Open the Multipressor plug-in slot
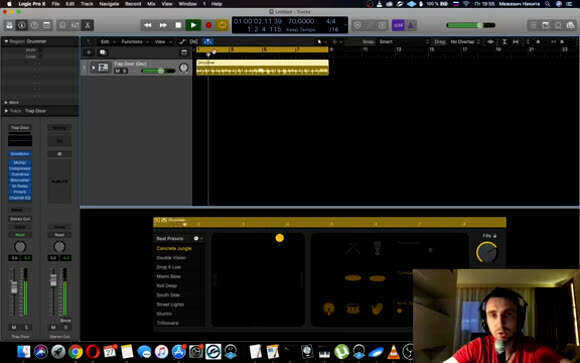This screenshot has height=363, width=580. click(20, 162)
